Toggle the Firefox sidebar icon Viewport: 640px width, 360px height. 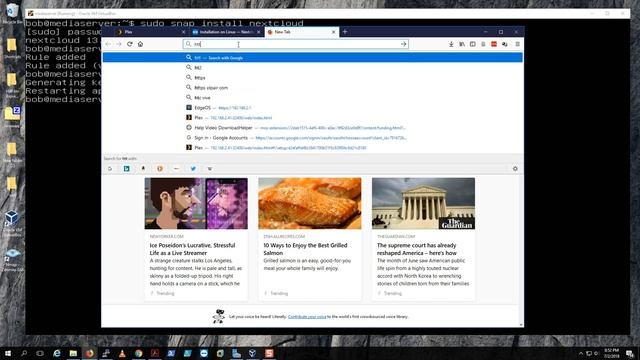(x=473, y=44)
